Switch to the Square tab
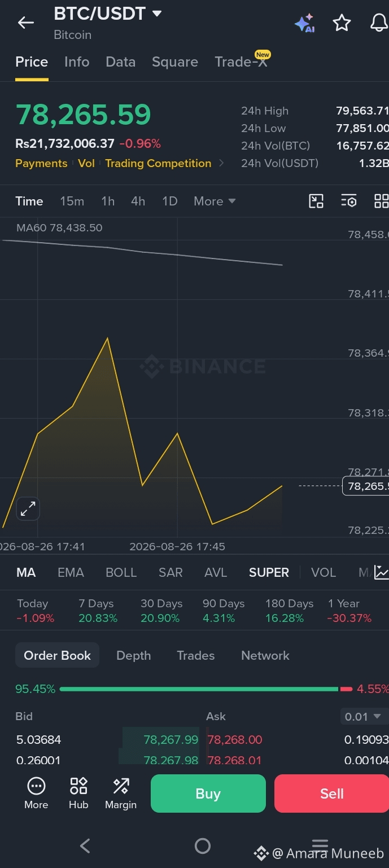Viewport: 389px width, 868px height. click(175, 62)
